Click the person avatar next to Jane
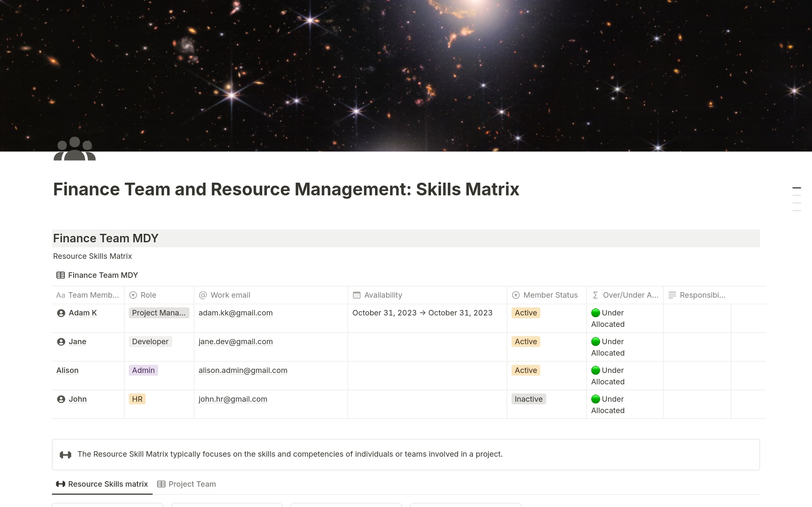Screen dimensions: 812x507 pos(61,342)
